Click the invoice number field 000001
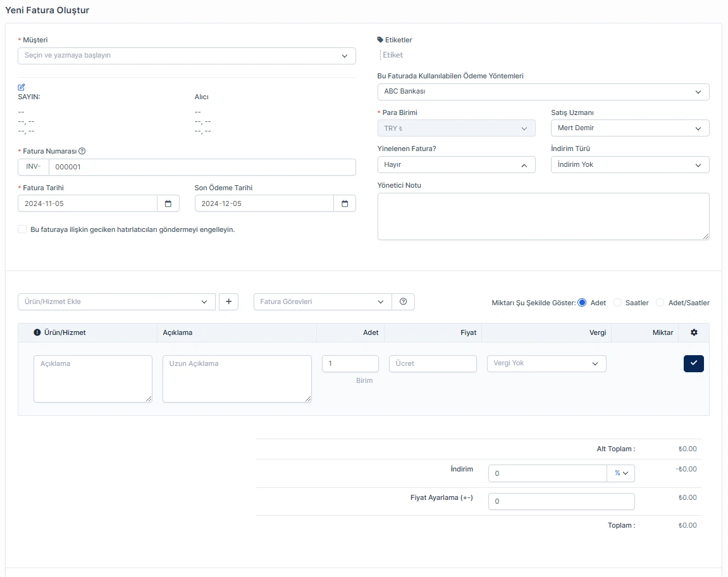This screenshot has height=577, width=728. tap(202, 167)
